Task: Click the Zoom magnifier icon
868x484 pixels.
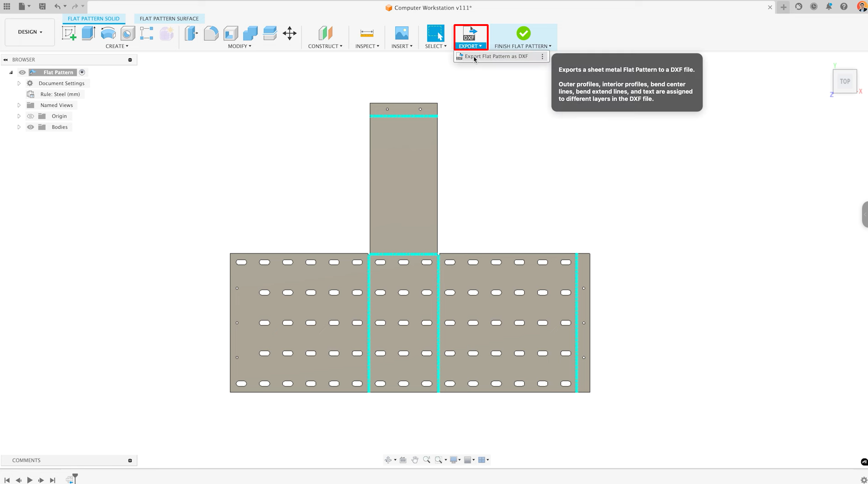Action: 427,460
